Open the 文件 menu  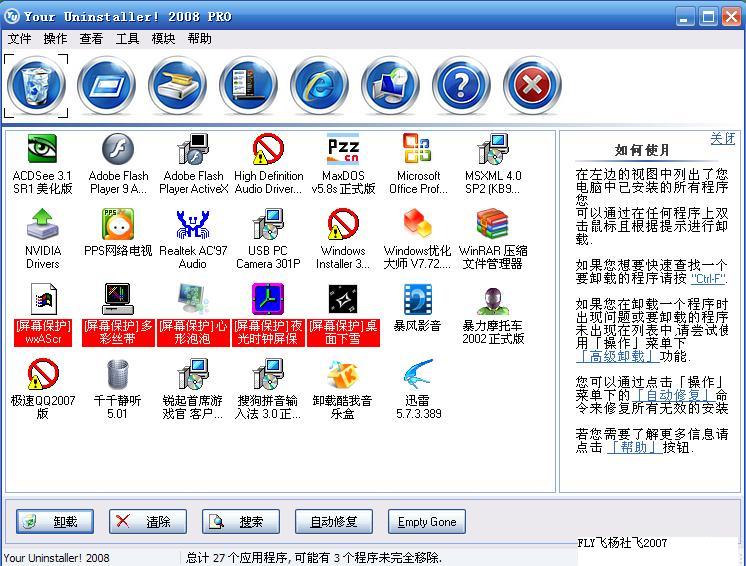pyautogui.click(x=20, y=39)
